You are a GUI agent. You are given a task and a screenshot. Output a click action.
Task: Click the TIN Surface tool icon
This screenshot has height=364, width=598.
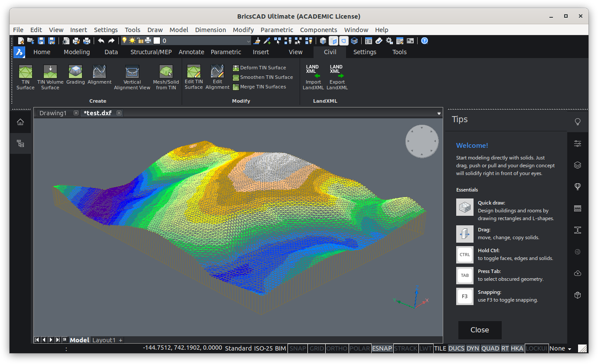click(25, 71)
